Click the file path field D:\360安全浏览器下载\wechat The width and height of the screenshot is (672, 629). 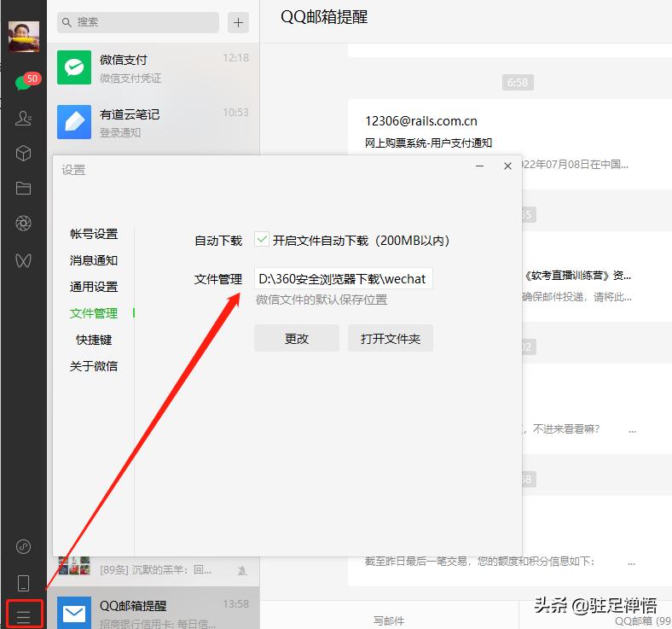[344, 279]
